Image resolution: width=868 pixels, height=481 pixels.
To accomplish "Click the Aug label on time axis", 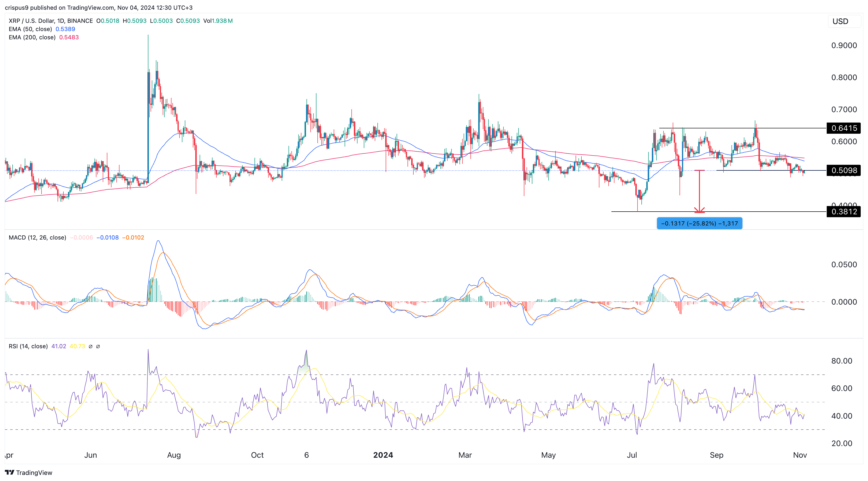I will (x=174, y=455).
